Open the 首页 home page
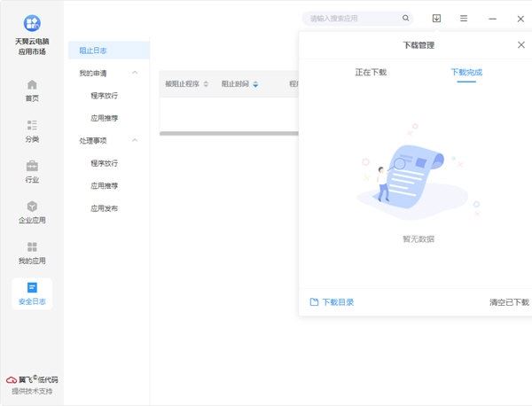This screenshot has height=406, width=532. [x=32, y=90]
